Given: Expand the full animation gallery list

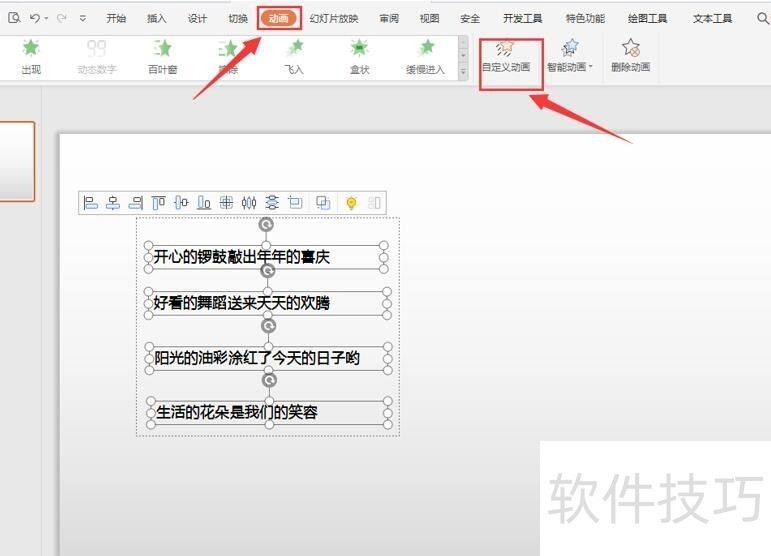Looking at the screenshot, I should (x=463, y=72).
